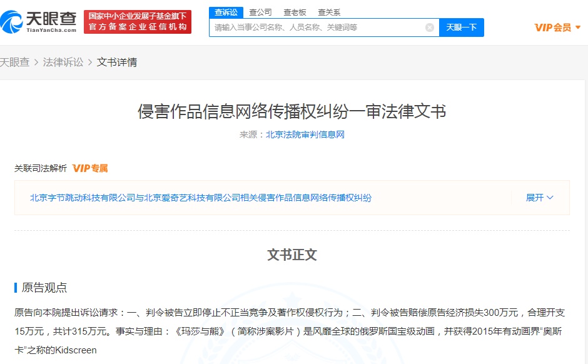Image resolution: width=588 pixels, height=364 pixels.
Task: Open source link 北京法院审判信息网
Action: [305, 134]
